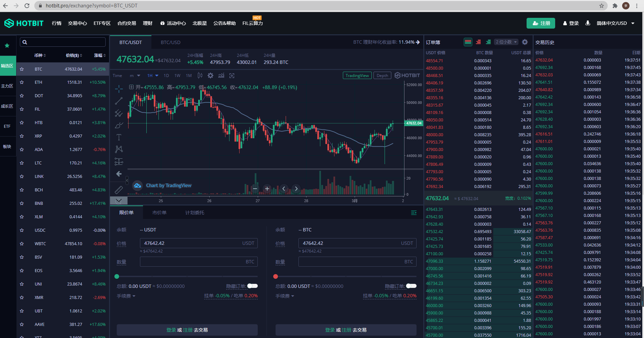Click the green buy amount slider handle
Image resolution: width=644 pixels, height=338 pixels.
117,276
